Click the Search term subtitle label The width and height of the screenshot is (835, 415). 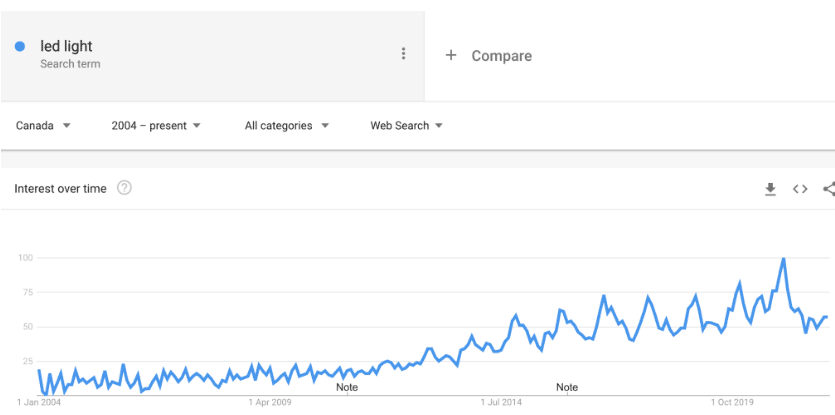coord(70,64)
